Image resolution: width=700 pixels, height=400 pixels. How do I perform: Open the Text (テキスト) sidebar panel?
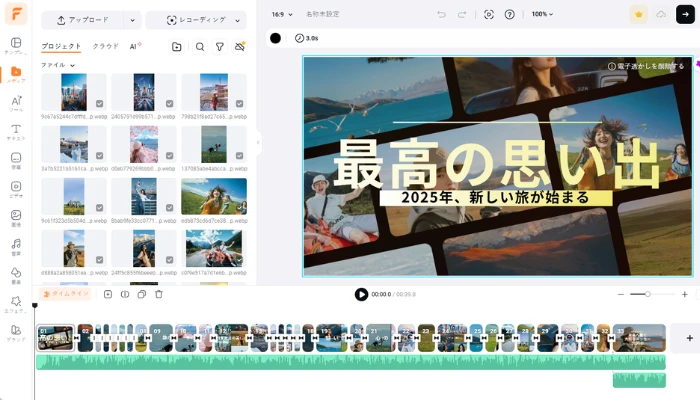click(16, 132)
